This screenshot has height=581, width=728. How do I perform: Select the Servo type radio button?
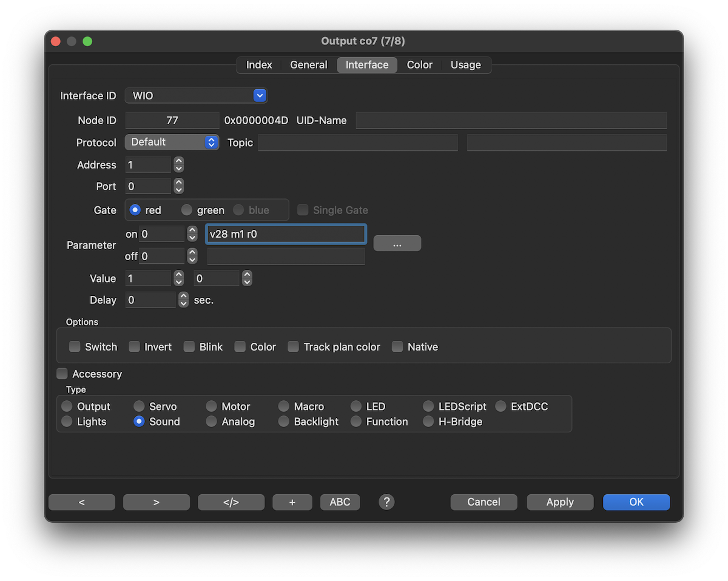click(140, 406)
